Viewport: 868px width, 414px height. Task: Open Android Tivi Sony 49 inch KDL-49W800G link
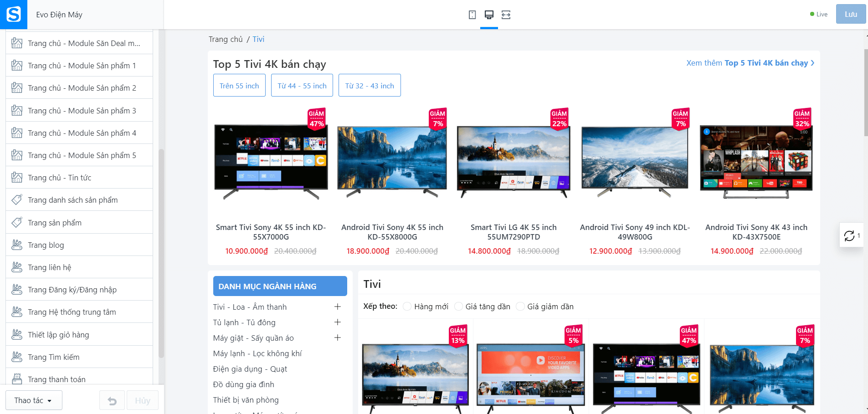(x=635, y=232)
